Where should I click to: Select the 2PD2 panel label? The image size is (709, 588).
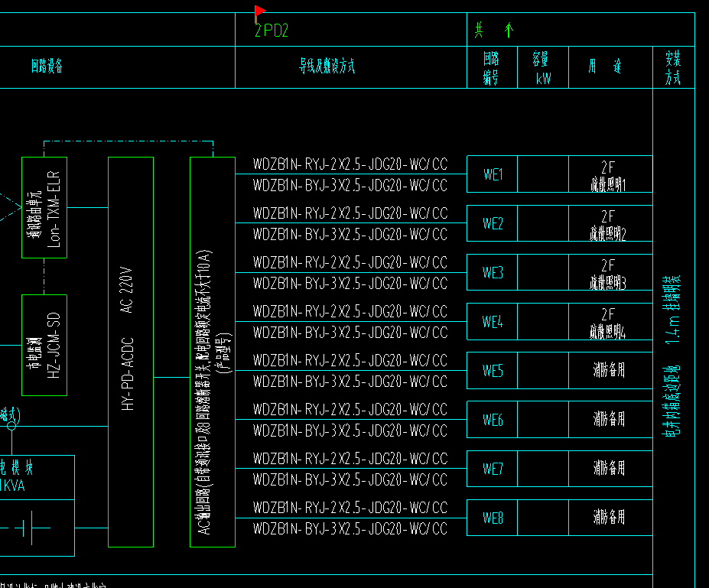point(272,31)
